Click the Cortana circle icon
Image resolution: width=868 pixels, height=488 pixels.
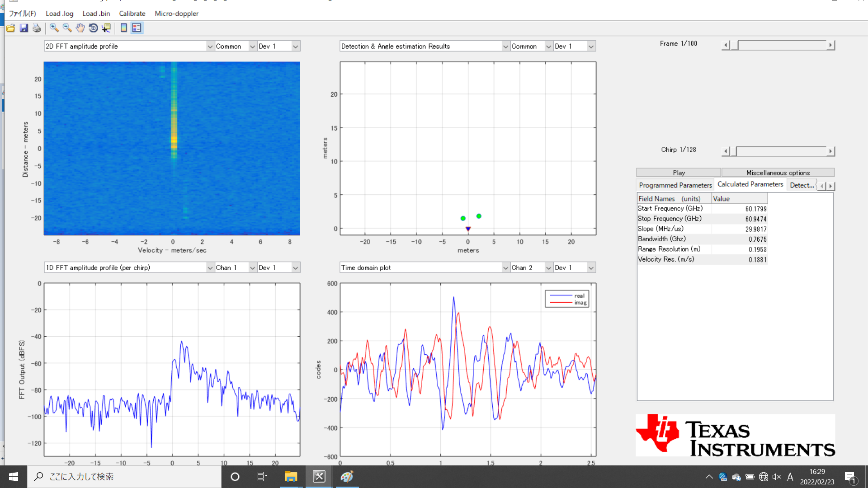235,477
